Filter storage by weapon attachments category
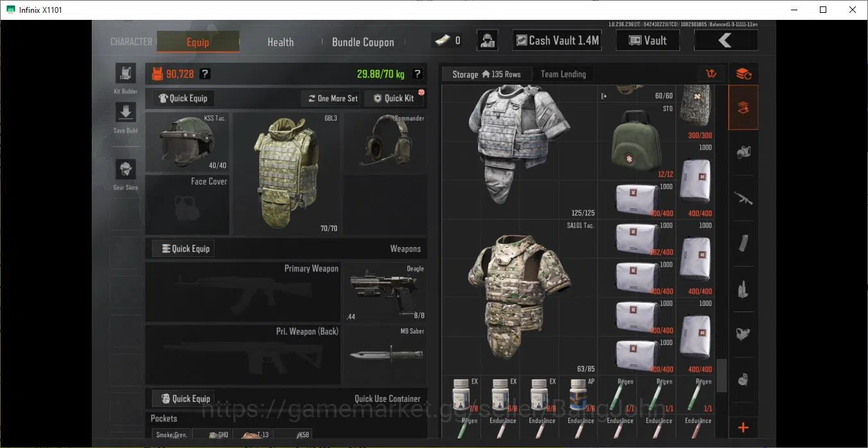This screenshot has height=448, width=868. click(x=744, y=334)
